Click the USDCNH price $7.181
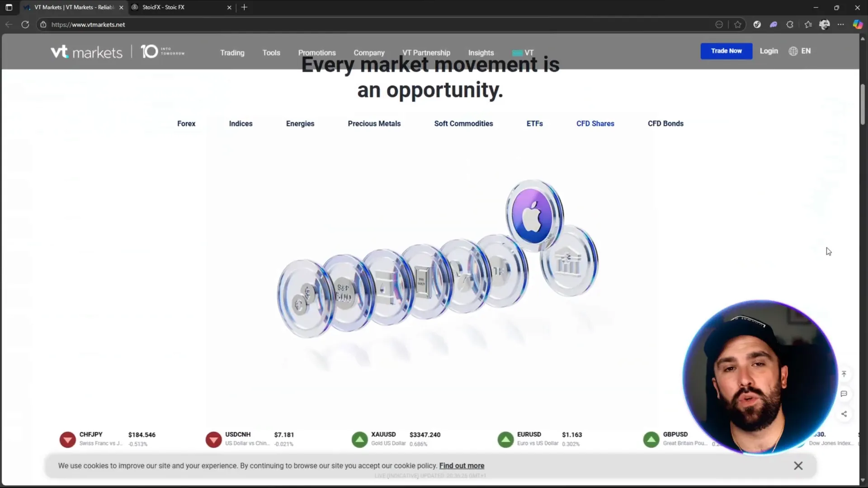The image size is (868, 488). click(284, 435)
